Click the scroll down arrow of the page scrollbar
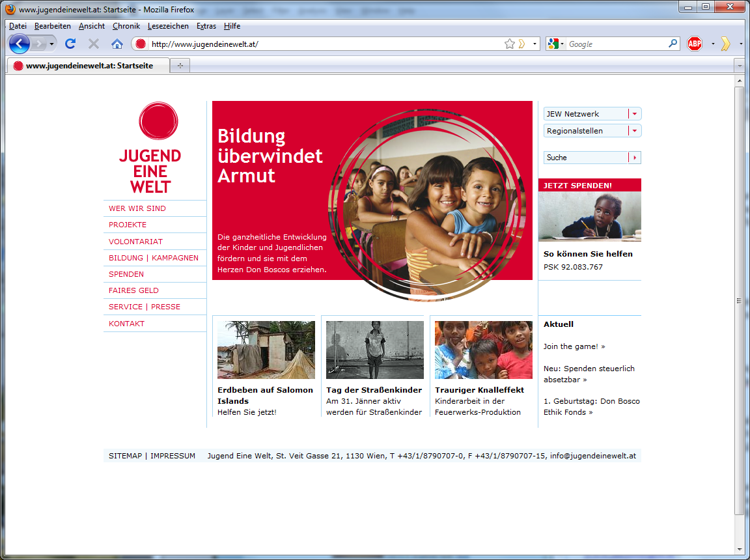 [x=740, y=550]
